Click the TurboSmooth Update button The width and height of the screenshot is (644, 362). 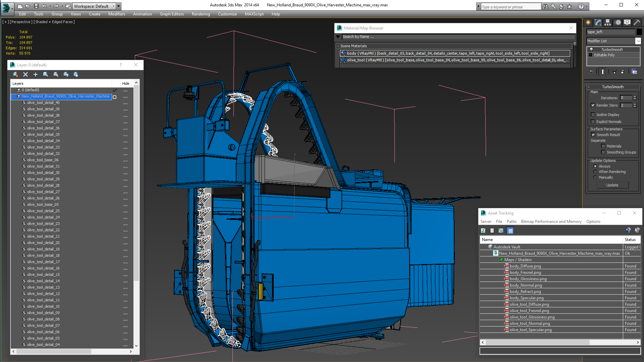[612, 185]
